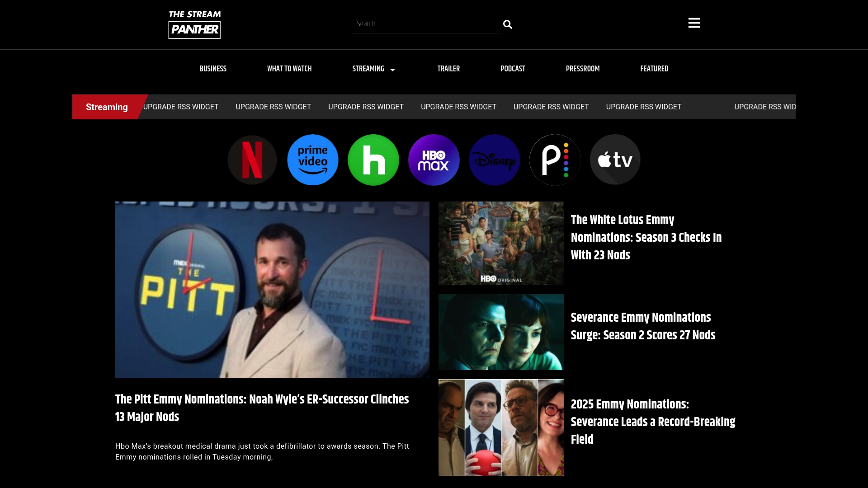Click The White Lotus article thumbnail
The width and height of the screenshot is (868, 488).
click(x=501, y=243)
